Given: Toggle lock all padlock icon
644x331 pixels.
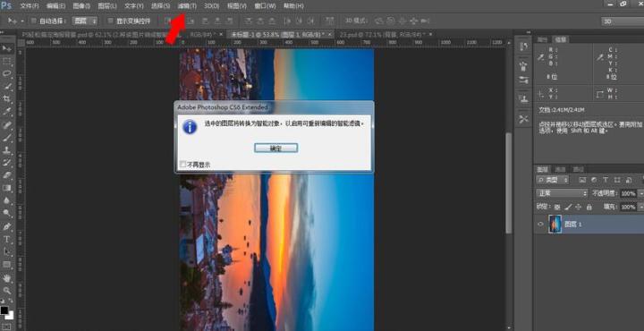Looking at the screenshot, I should pos(589,207).
